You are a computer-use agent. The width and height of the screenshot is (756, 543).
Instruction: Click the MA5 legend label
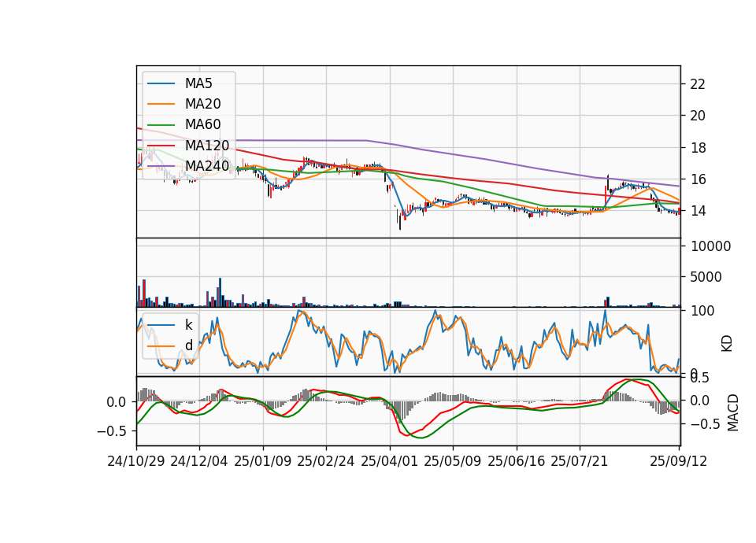(x=198, y=83)
